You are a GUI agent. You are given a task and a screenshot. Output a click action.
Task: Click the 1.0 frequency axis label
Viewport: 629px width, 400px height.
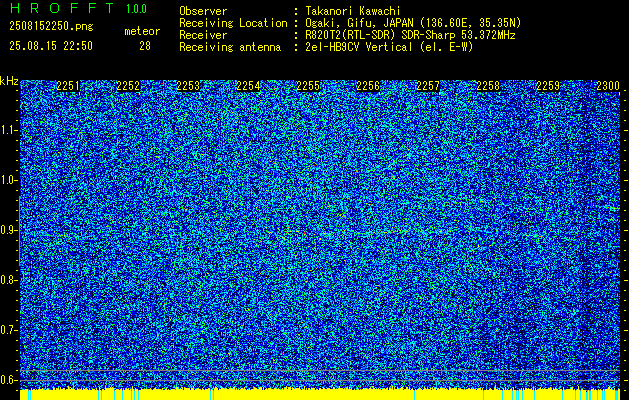[7, 180]
